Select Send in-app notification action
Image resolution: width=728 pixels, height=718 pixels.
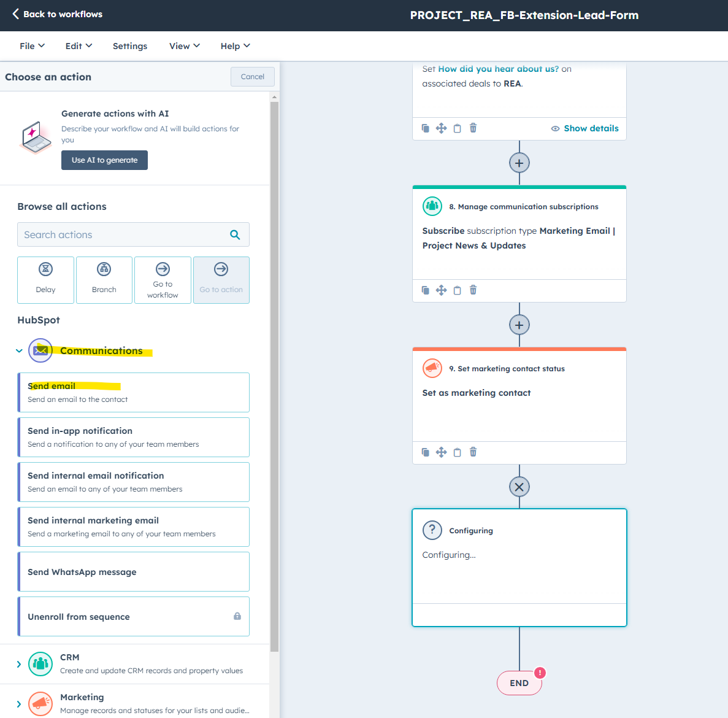click(133, 437)
